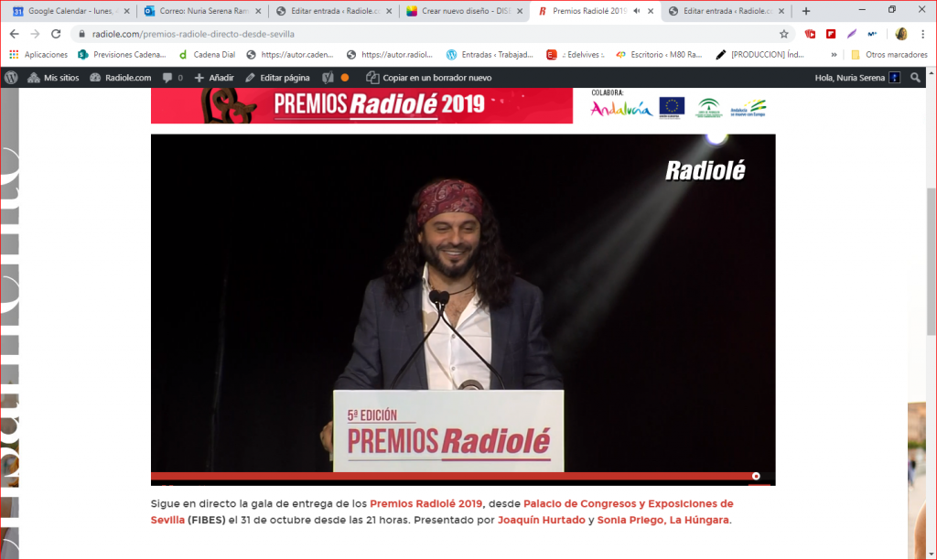
Task: Bookmark this page with the star icon
Action: pos(783,34)
